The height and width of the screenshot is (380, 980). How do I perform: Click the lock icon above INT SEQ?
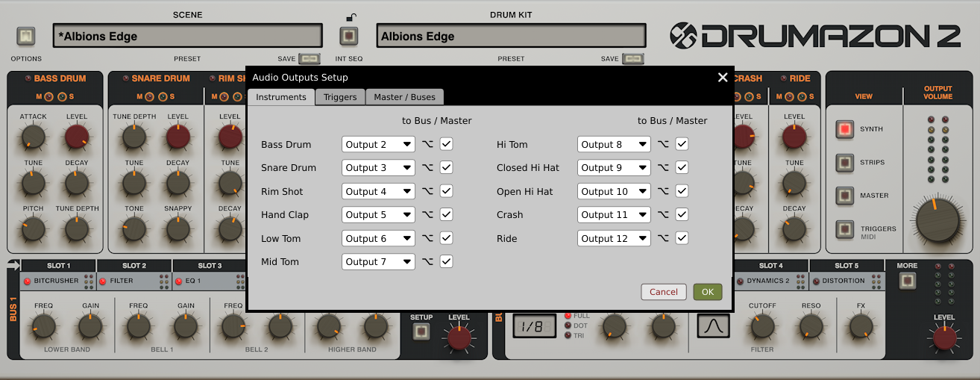pyautogui.click(x=349, y=17)
